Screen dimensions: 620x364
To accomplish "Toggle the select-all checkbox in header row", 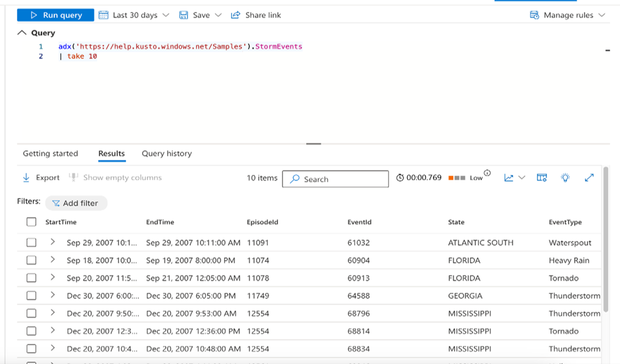I will (x=31, y=222).
